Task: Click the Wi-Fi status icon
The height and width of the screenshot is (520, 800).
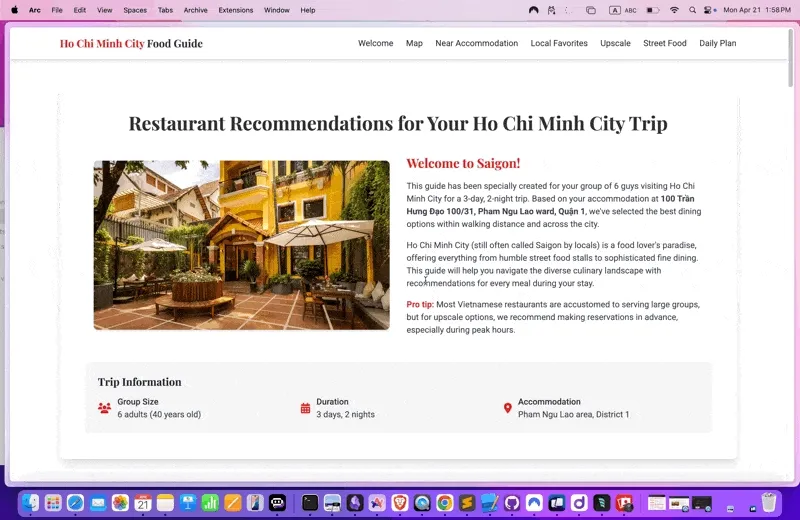Action: point(674,10)
